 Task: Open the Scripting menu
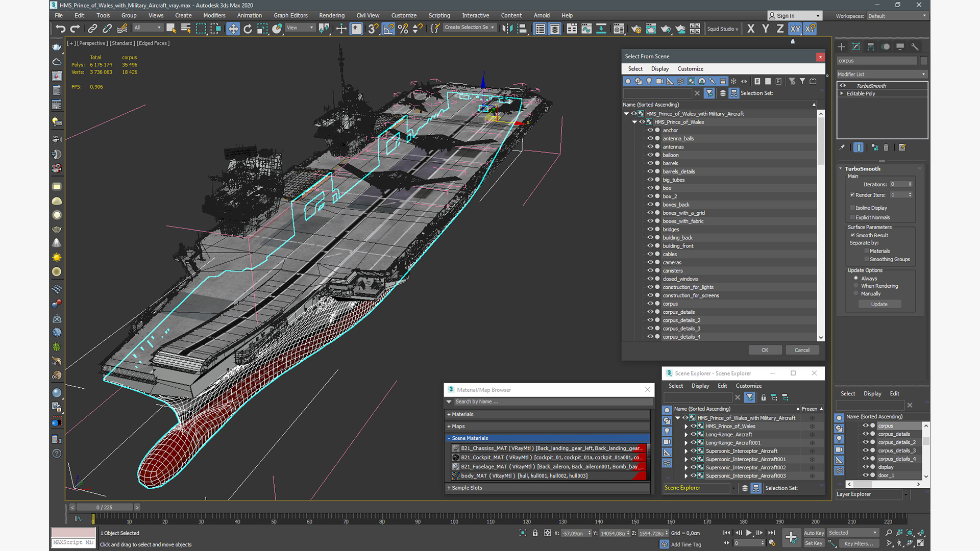(x=439, y=15)
